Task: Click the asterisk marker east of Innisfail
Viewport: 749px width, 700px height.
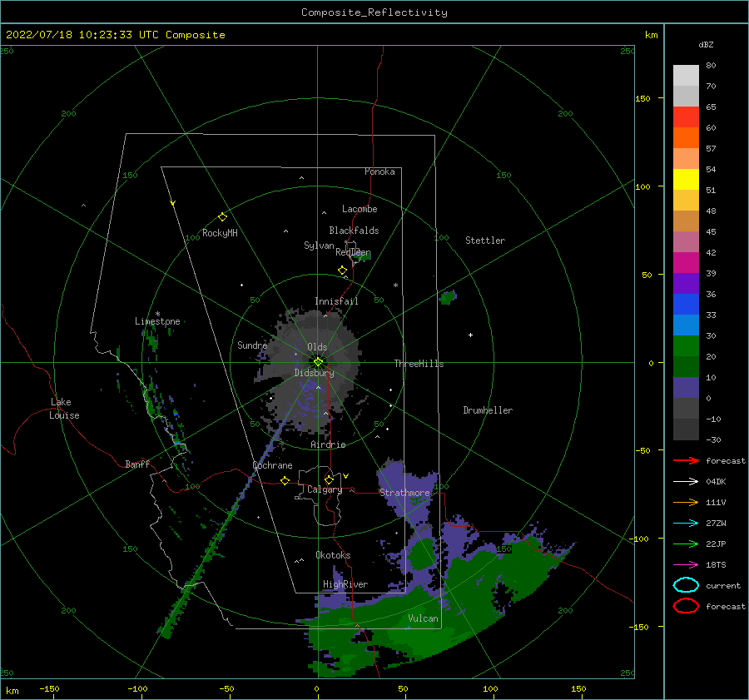Action: click(x=395, y=285)
